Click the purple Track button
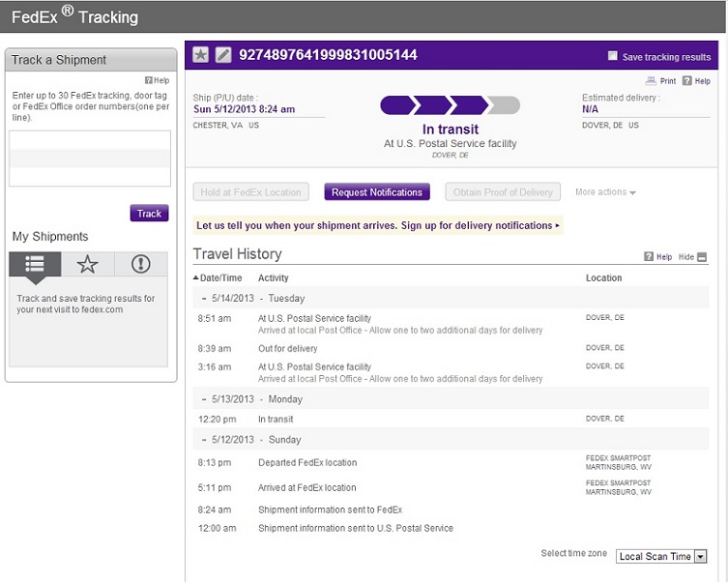 (149, 214)
